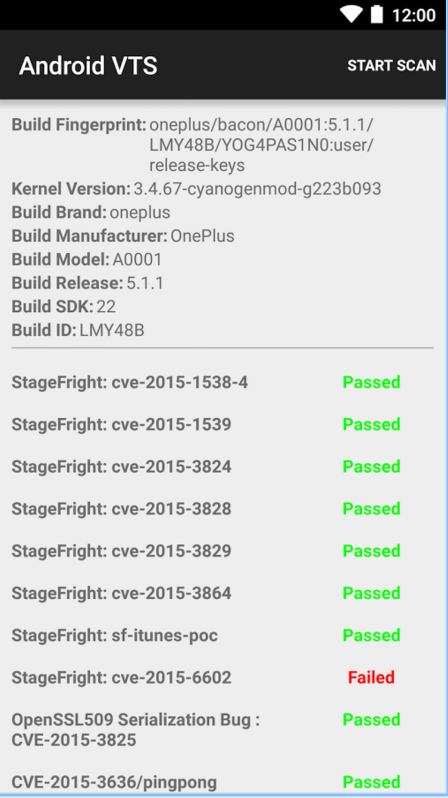The width and height of the screenshot is (448, 798).
Task: Tap the Passed status for cve-2015-1539
Action: (371, 424)
